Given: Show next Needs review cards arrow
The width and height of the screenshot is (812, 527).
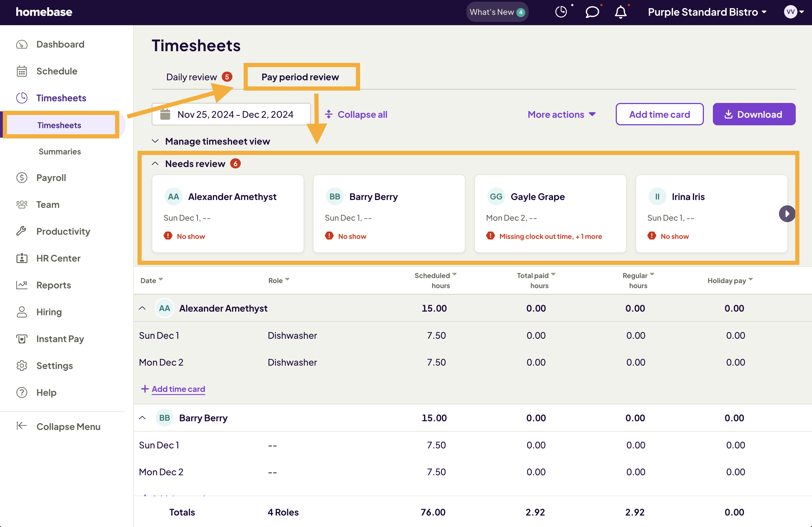Looking at the screenshot, I should coord(787,214).
